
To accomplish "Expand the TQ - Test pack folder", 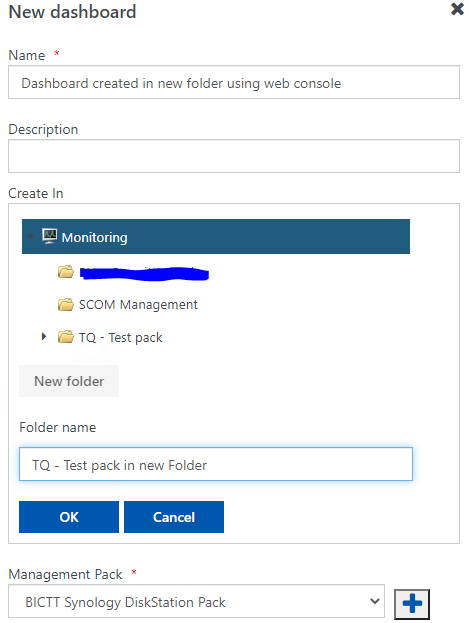I will (x=44, y=337).
